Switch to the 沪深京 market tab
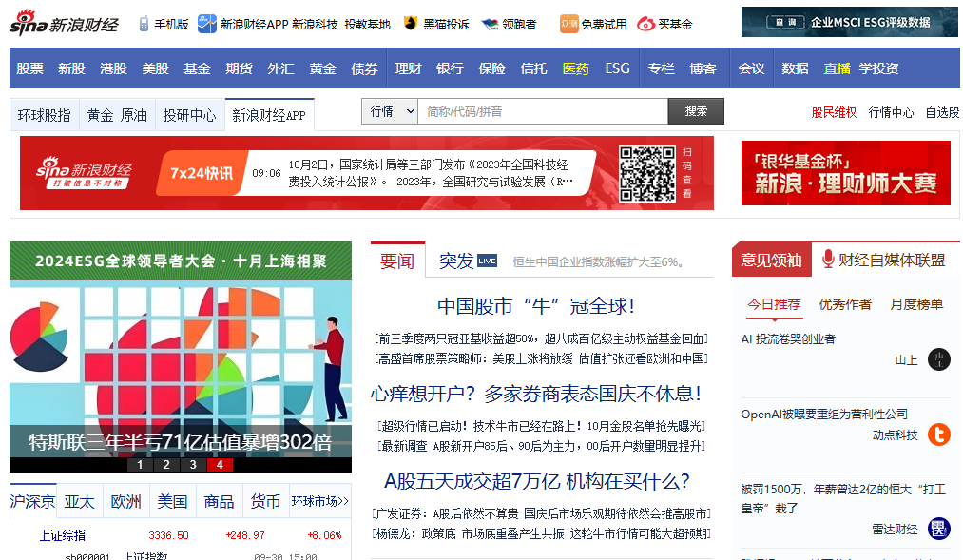 (32, 502)
